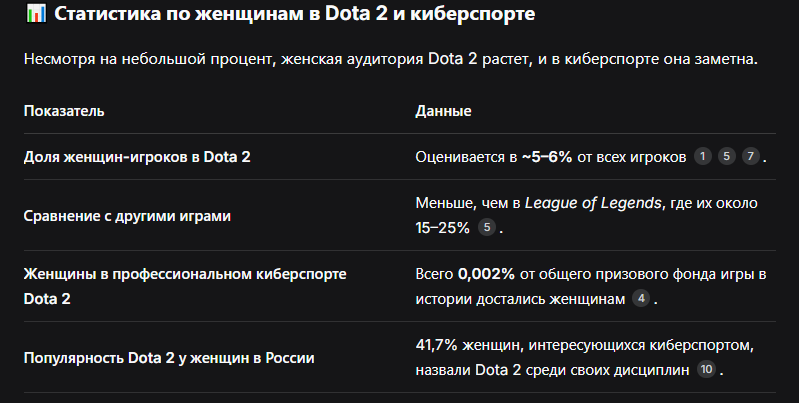The width and height of the screenshot is (799, 403).
Task: Click the italic «League of Legends» text
Action: 593,203
